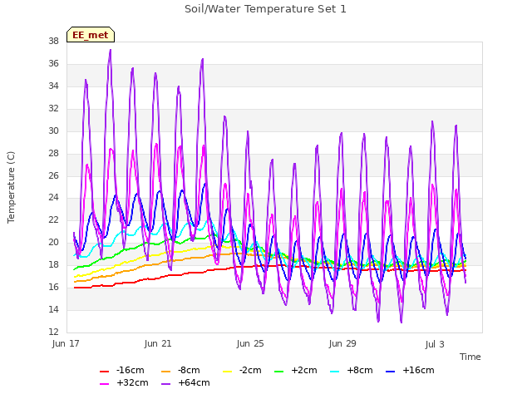Select the chart title Soil/Water Temperature Set 1

265,9
